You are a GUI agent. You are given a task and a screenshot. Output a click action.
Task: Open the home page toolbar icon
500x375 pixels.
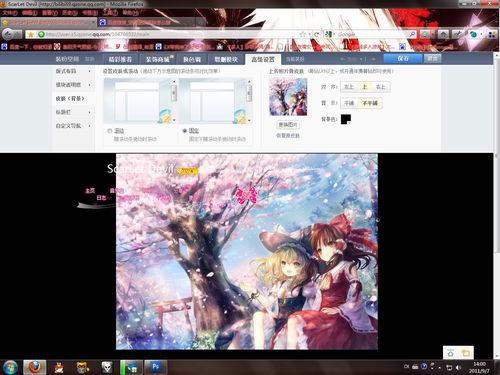click(x=443, y=34)
